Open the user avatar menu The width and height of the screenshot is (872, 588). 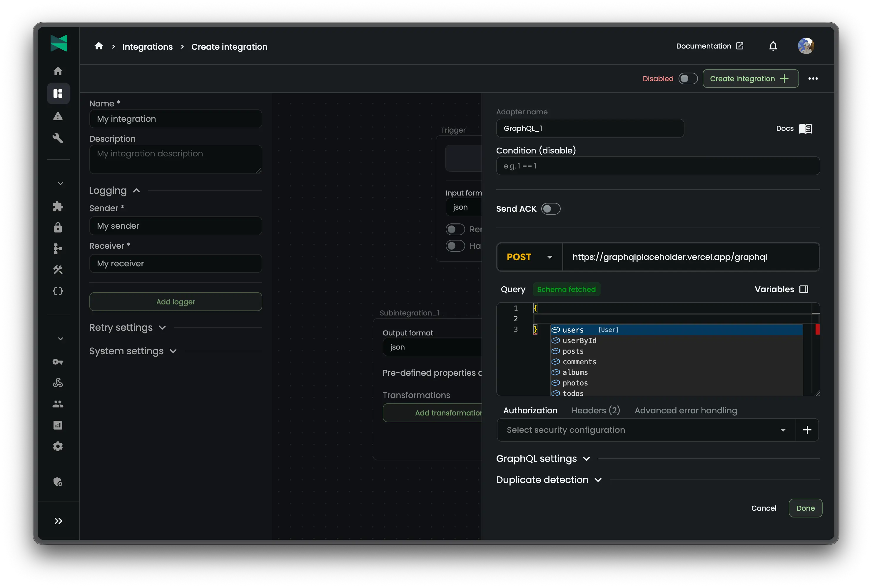point(806,46)
